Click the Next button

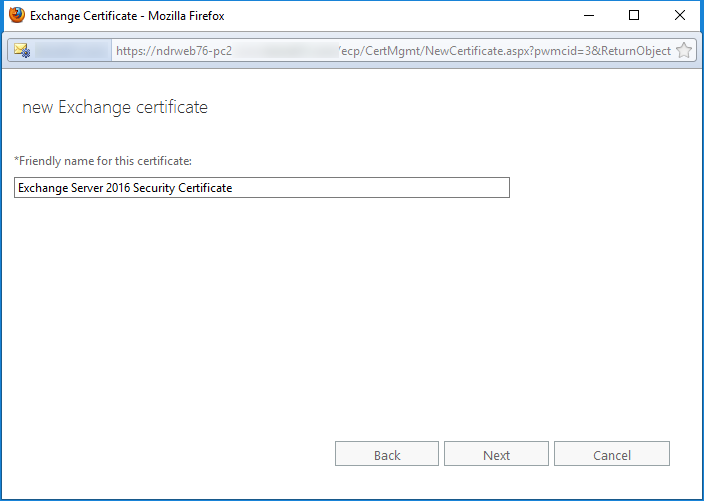click(x=496, y=454)
